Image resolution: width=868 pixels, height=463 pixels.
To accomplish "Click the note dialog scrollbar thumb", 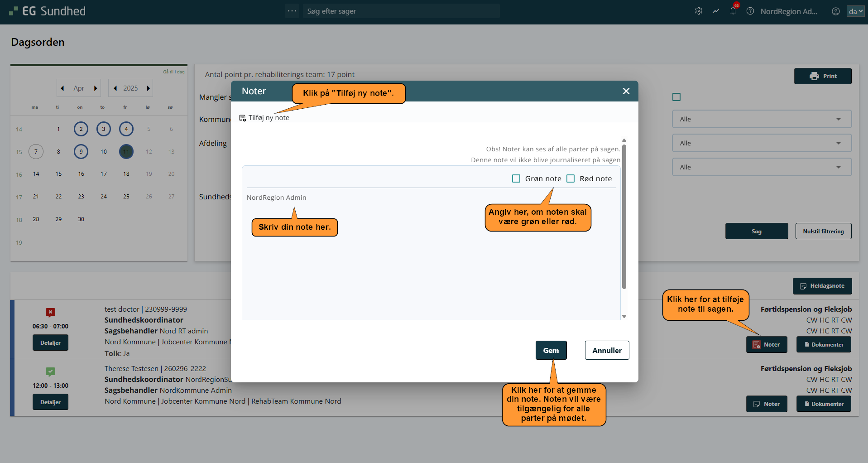I will pos(624,217).
